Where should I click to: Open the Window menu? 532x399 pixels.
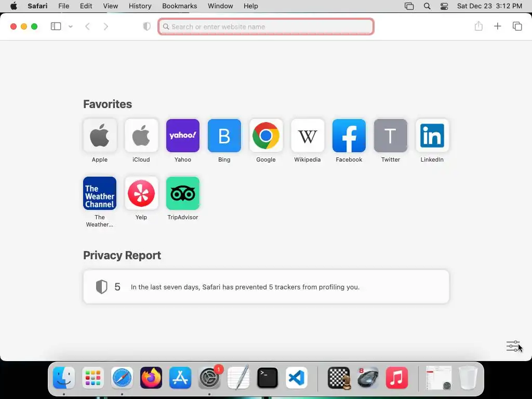[220, 6]
